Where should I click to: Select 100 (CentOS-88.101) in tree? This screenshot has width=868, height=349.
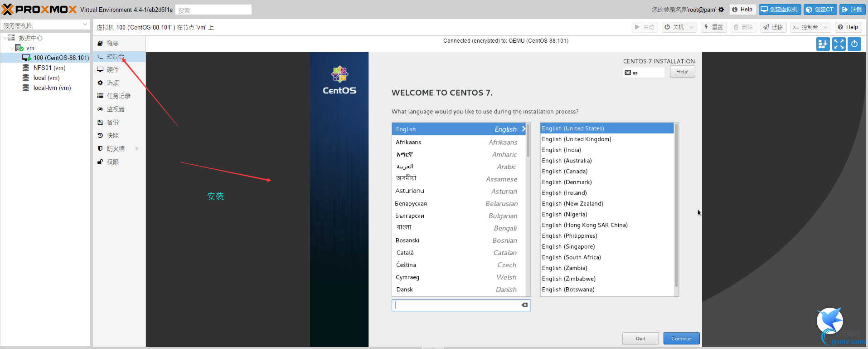45,58
